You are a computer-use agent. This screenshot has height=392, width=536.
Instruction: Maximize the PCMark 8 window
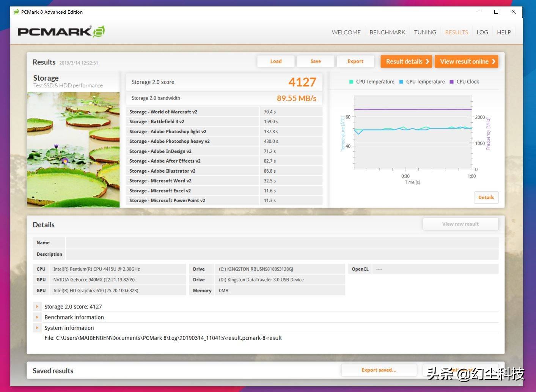pyautogui.click(x=496, y=12)
